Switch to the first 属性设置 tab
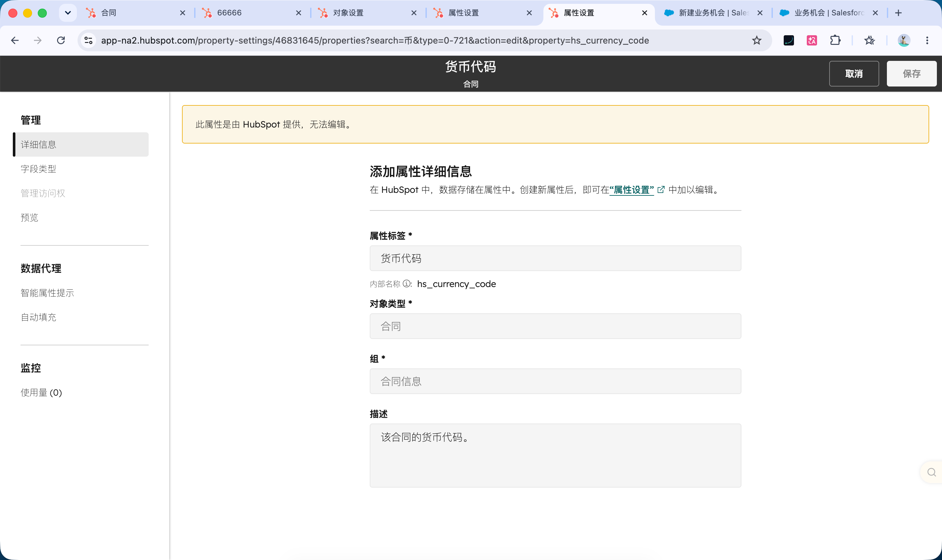942x560 pixels. click(x=483, y=13)
